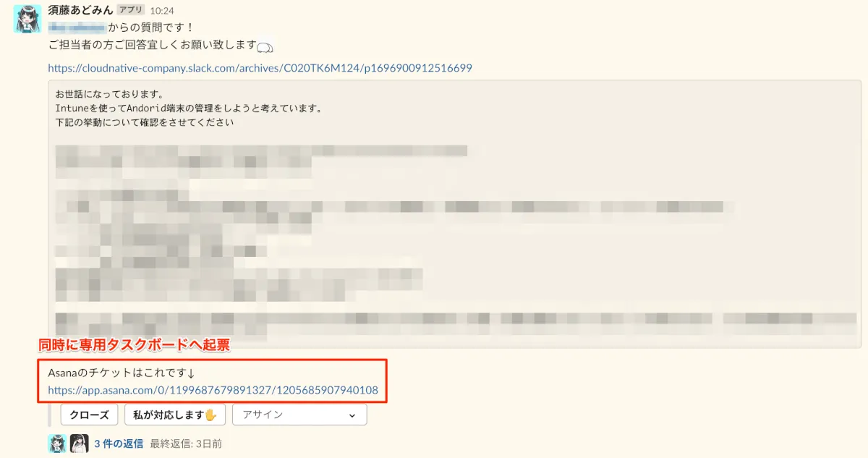Click the 10:24 message timestamp
Image resolution: width=868 pixels, height=458 pixels.
(163, 12)
